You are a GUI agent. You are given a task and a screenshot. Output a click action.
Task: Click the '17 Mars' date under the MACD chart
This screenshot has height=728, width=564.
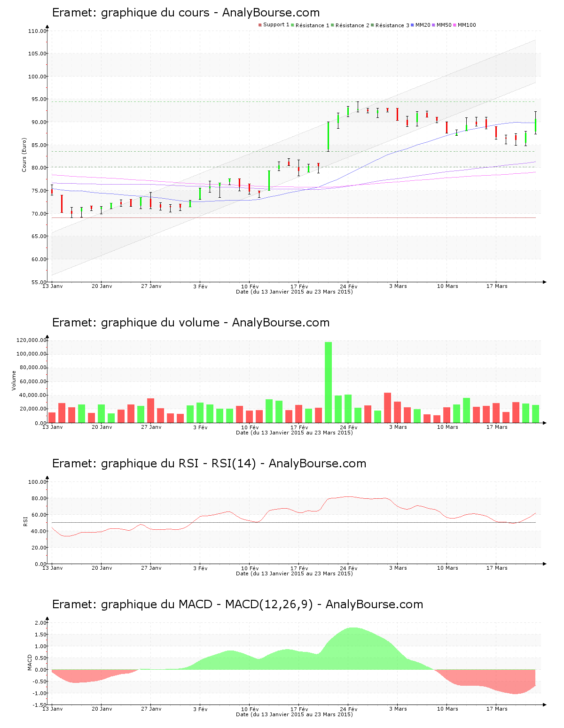(497, 709)
